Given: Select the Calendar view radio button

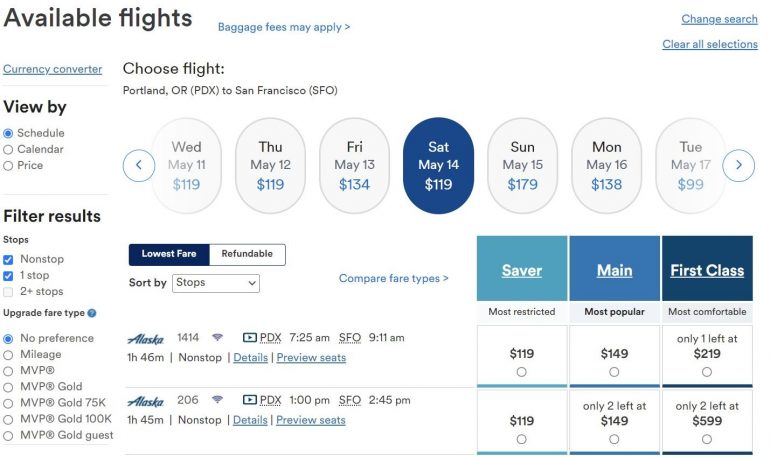Looking at the screenshot, I should click(x=9, y=149).
